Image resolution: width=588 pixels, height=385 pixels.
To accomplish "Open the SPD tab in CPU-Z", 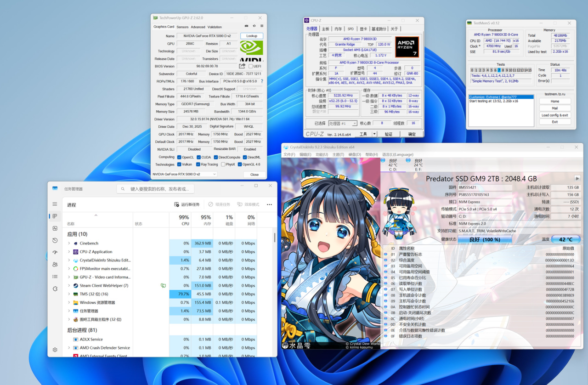I will coord(351,29).
